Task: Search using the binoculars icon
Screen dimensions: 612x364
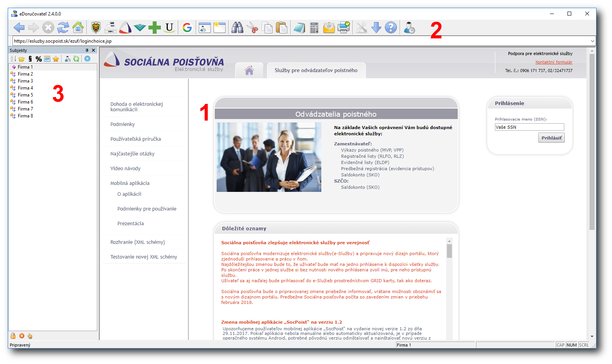Action: tap(237, 28)
